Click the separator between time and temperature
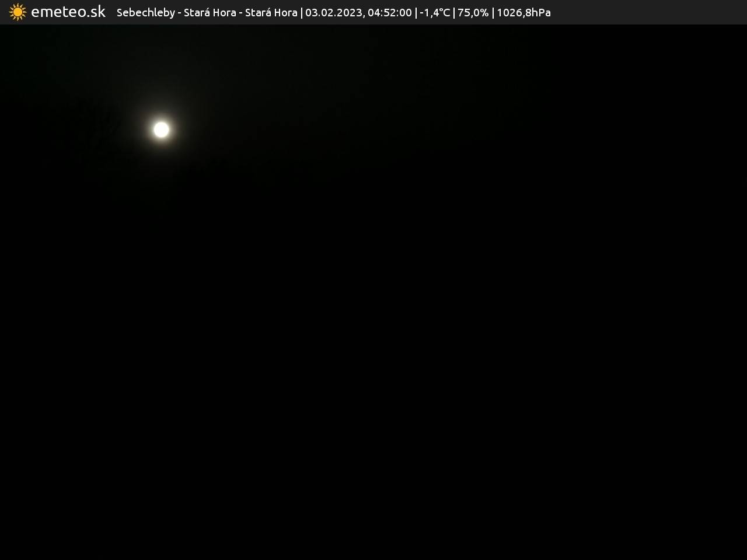This screenshot has width=747, height=560. click(416, 13)
